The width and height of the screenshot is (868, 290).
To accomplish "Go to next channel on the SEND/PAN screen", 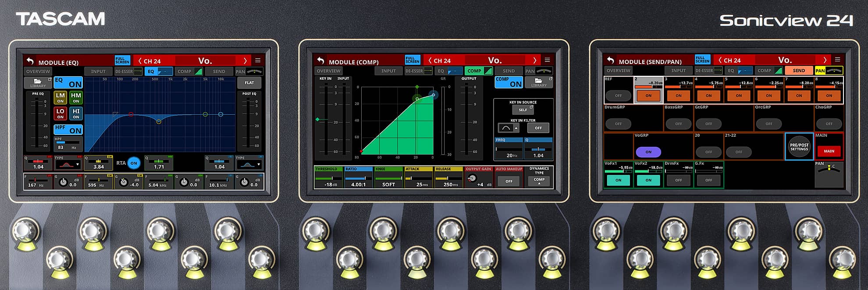I will pyautogui.click(x=825, y=60).
